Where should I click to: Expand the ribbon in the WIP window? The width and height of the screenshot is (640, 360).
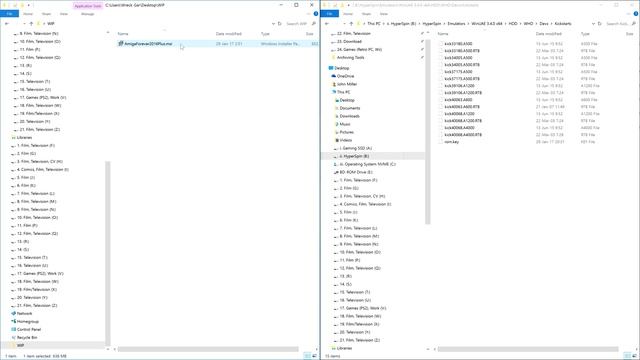309,14
